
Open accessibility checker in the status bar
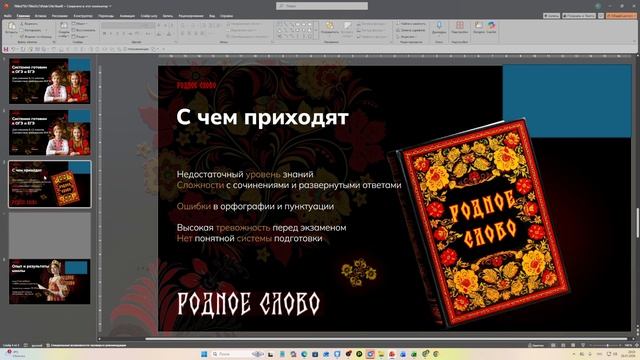pos(86,345)
